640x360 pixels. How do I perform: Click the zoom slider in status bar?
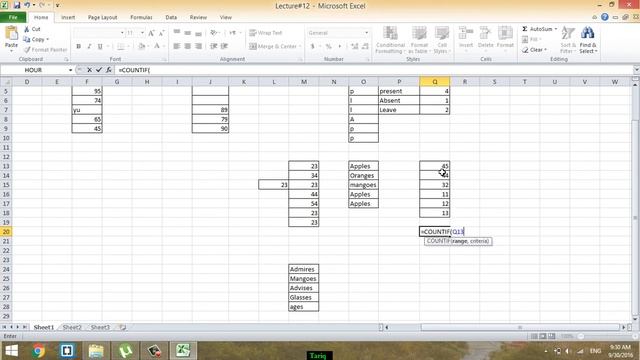(x=580, y=336)
